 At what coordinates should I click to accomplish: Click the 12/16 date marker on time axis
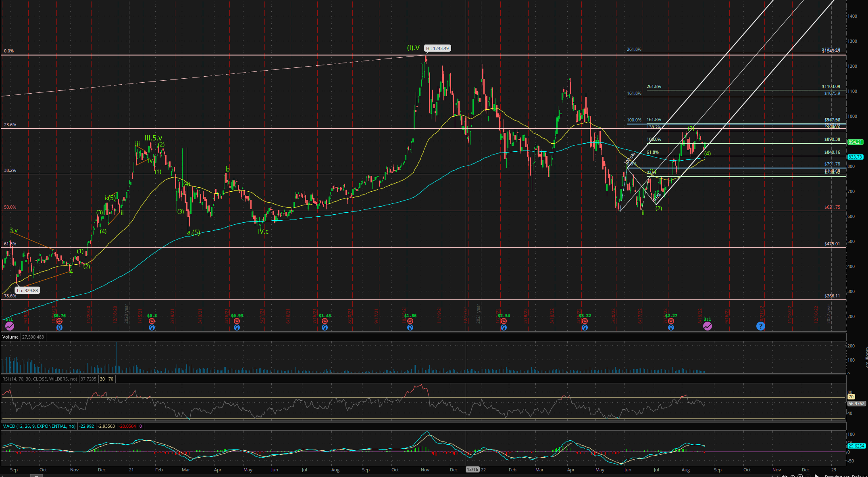pyautogui.click(x=472, y=470)
